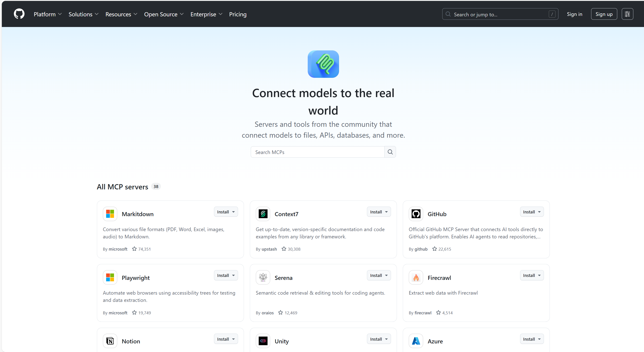This screenshot has width=644, height=352.
Task: Expand the Platform menu
Action: pyautogui.click(x=47, y=14)
